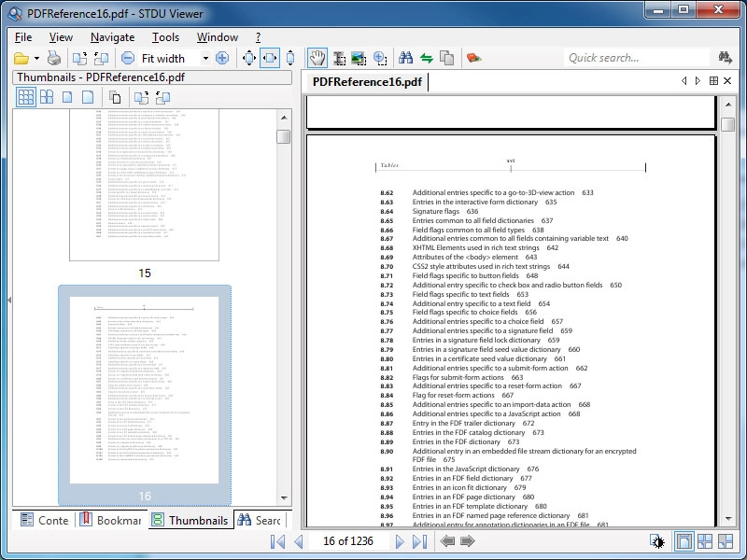Image resolution: width=747 pixels, height=560 pixels.
Task: Expand the Open file dropdown arrow
Action: click(x=36, y=59)
